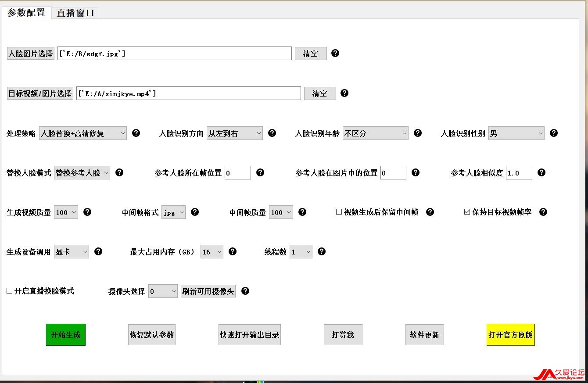The height and width of the screenshot is (383, 588).
Task: Click 参考人脸在图片中的位置 input field
Action: point(393,173)
